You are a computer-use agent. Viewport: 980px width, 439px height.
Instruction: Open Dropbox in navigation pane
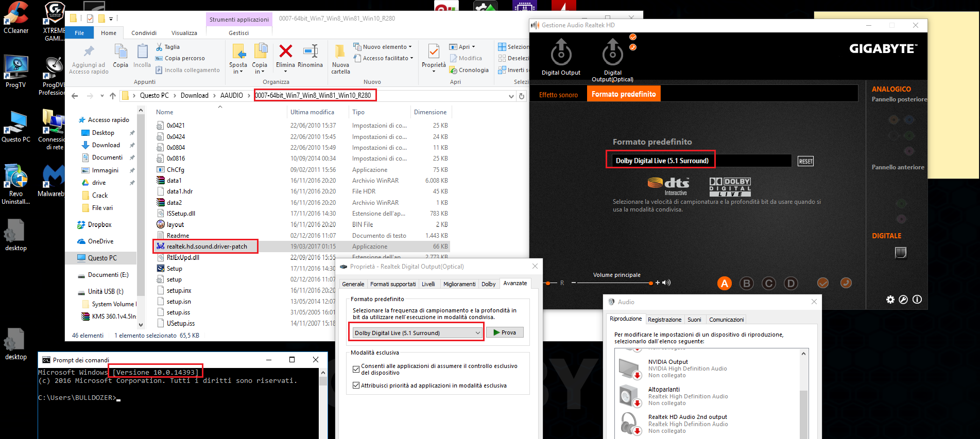tap(99, 225)
